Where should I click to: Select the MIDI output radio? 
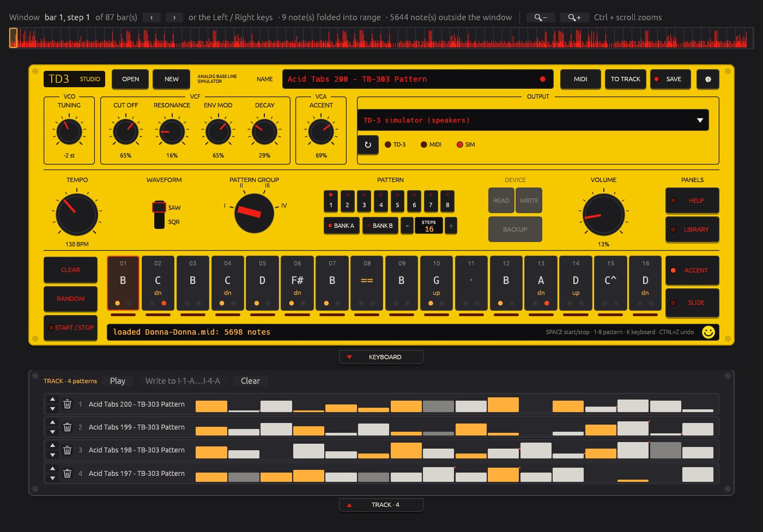(x=431, y=144)
